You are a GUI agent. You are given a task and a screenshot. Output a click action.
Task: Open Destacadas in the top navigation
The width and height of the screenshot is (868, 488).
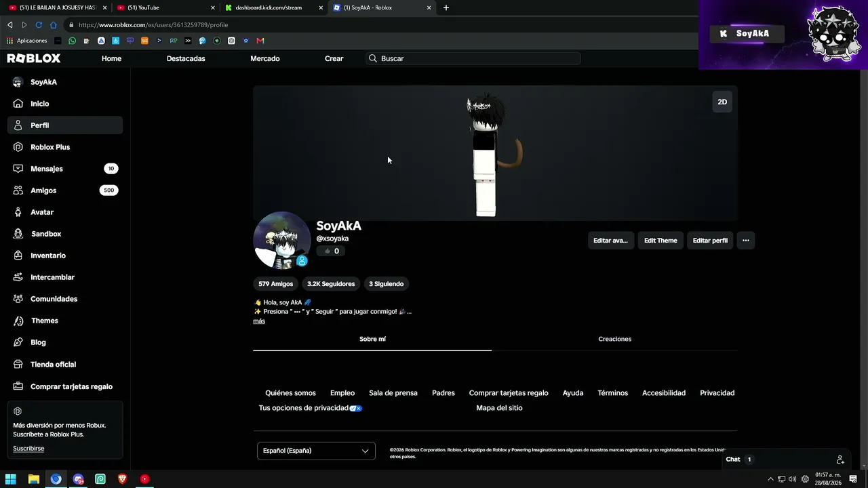186,58
